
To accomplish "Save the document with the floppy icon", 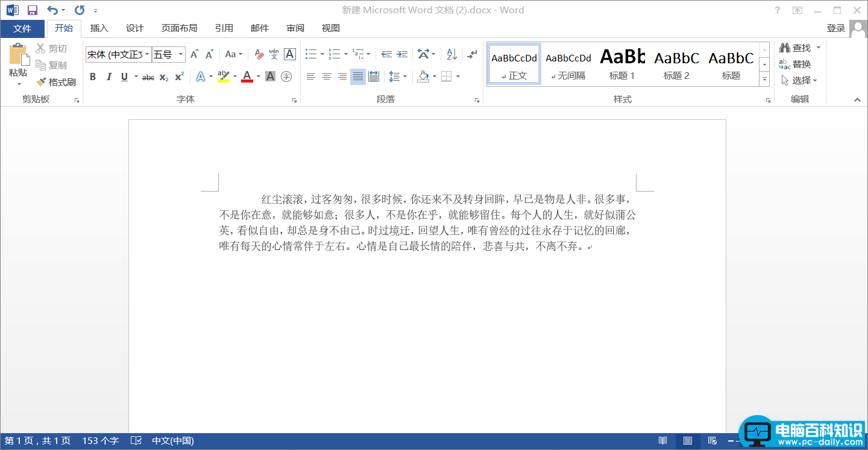I will pos(33,10).
